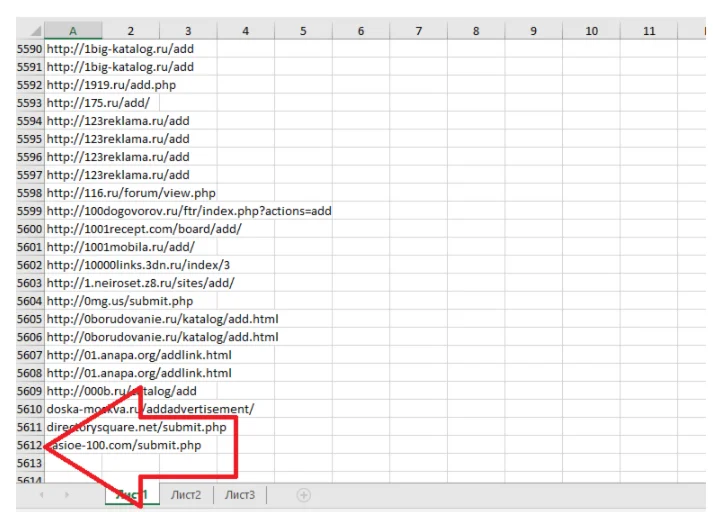Select row 5595 header
This screenshot has height=512, width=718.
30,139
